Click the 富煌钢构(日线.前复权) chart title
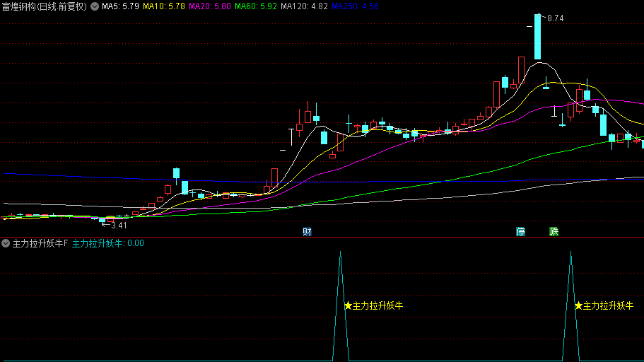Screen dimensions: 644x362 click(45, 6)
